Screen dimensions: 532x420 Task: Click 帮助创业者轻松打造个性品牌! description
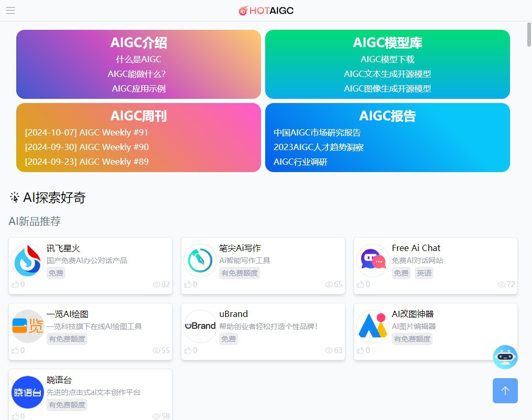pos(268,326)
